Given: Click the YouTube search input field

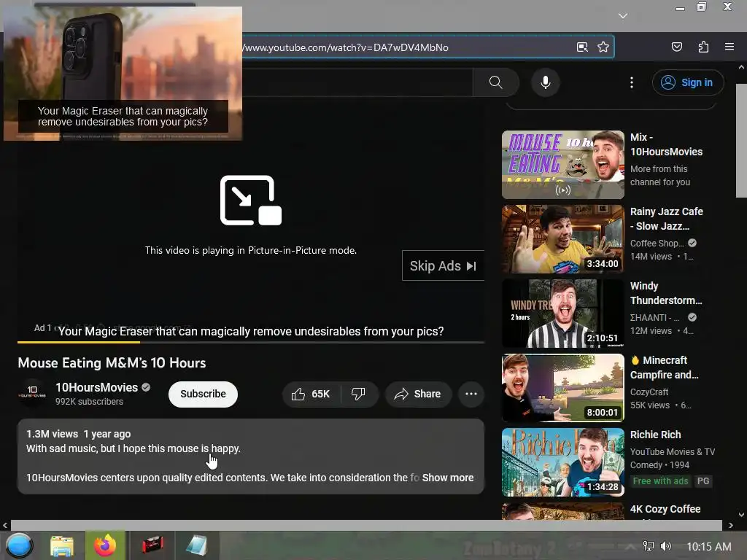Looking at the screenshot, I should pos(357,82).
